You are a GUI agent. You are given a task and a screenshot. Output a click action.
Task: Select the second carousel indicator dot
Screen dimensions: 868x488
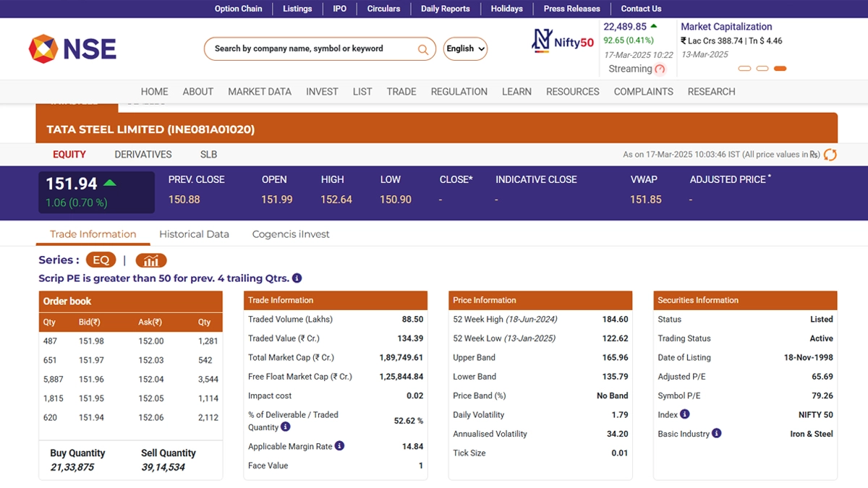(762, 69)
